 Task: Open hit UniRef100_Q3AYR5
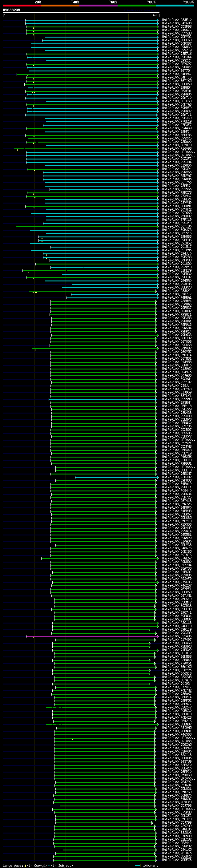[x=177, y=670]
